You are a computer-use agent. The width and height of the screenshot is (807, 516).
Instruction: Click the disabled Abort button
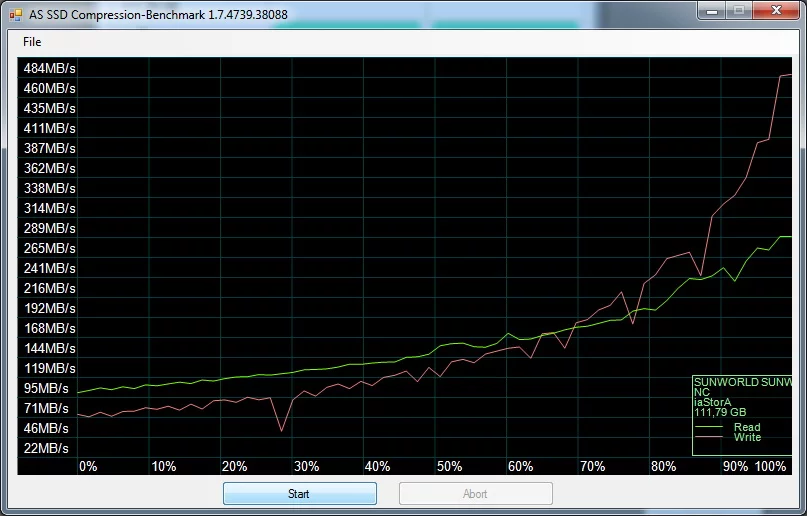(476, 493)
